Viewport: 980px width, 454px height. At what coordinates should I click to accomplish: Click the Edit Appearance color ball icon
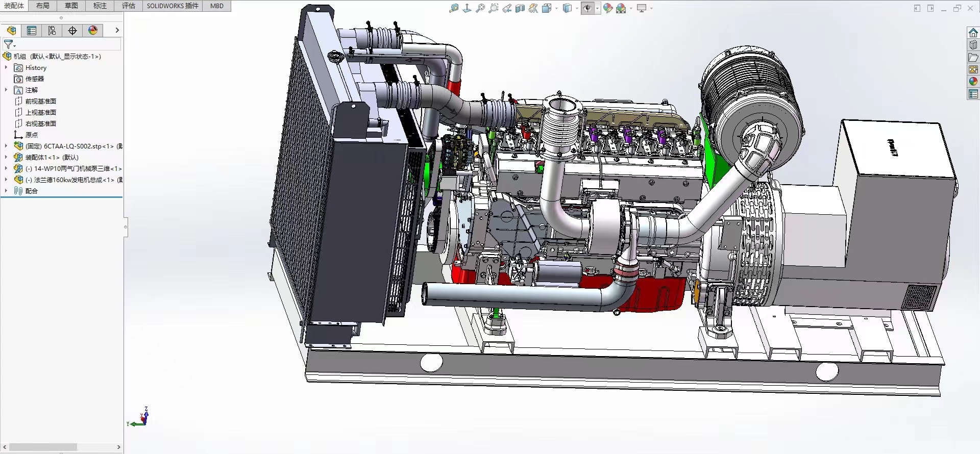608,8
